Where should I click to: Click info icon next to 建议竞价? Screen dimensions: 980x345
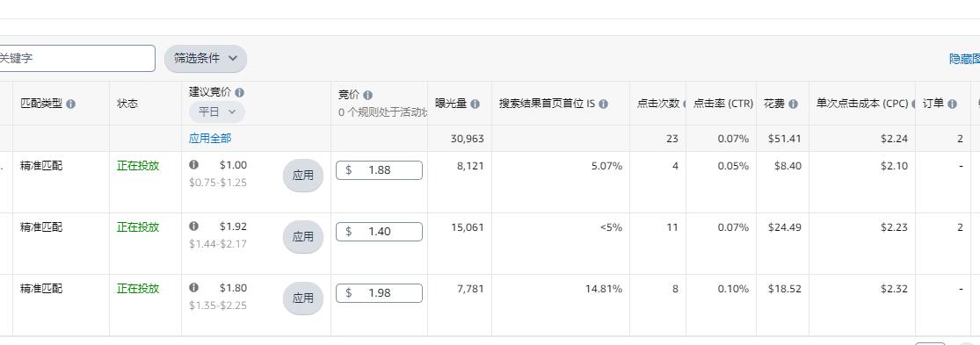click(239, 92)
